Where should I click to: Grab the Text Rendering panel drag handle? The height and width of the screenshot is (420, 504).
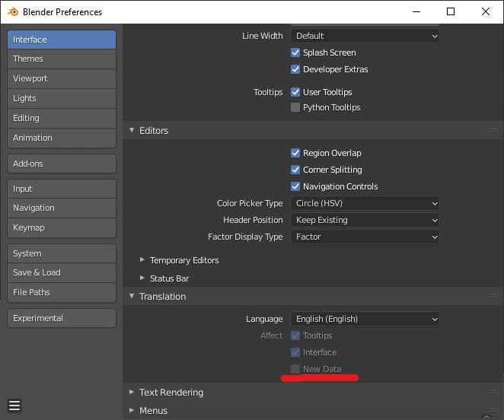point(493,393)
